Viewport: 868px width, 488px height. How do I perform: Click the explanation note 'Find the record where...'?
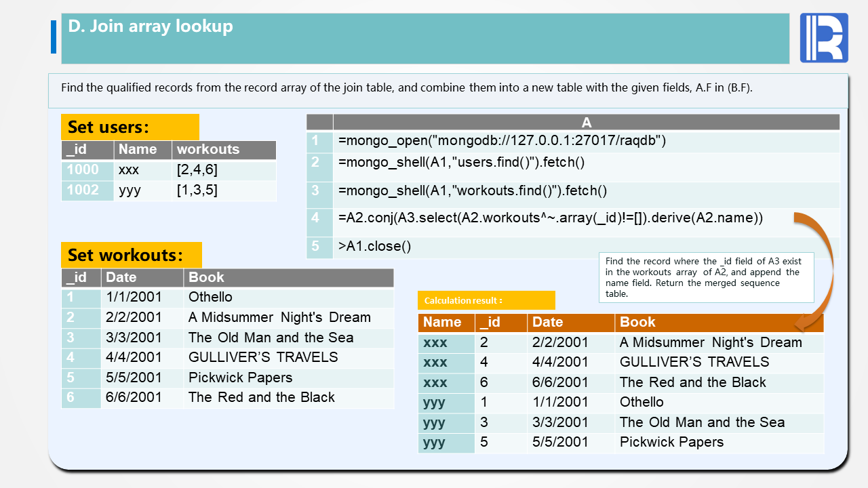[706, 277]
